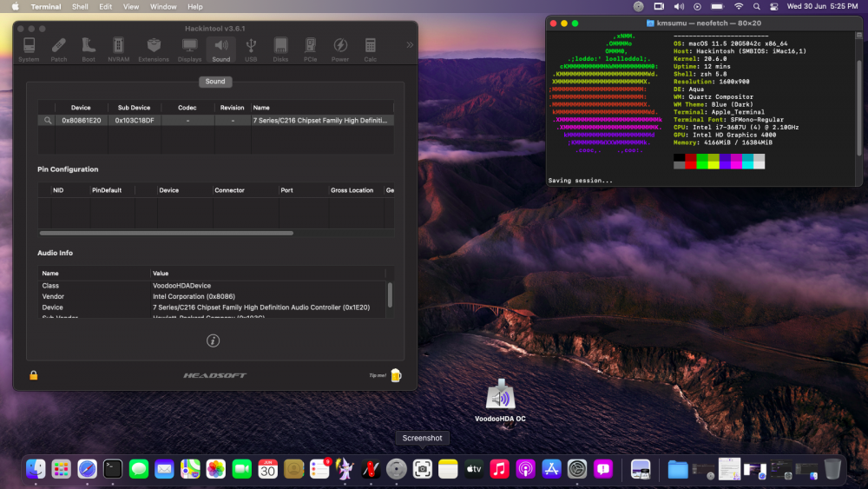868x489 pixels.
Task: Click the orange lock icon
Action: coord(34,375)
